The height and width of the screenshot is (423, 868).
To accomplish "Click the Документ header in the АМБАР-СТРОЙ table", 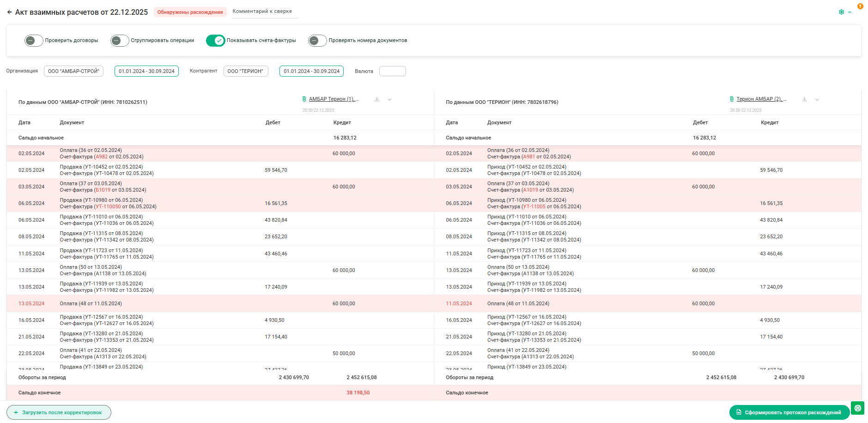I will pyautogui.click(x=72, y=123).
